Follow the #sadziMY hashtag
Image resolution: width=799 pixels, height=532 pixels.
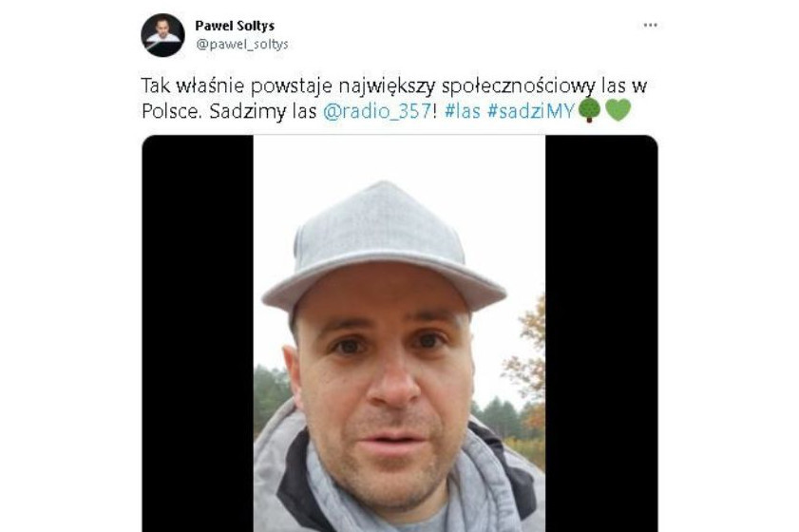[x=531, y=110]
